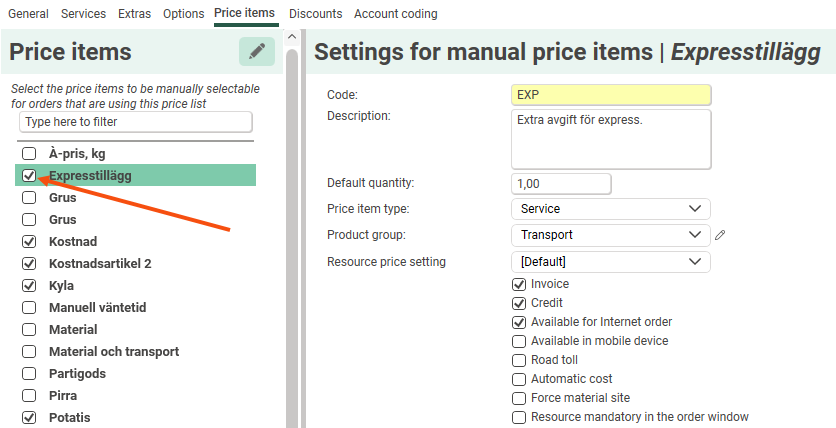Select Material och transport in the list

click(x=114, y=352)
